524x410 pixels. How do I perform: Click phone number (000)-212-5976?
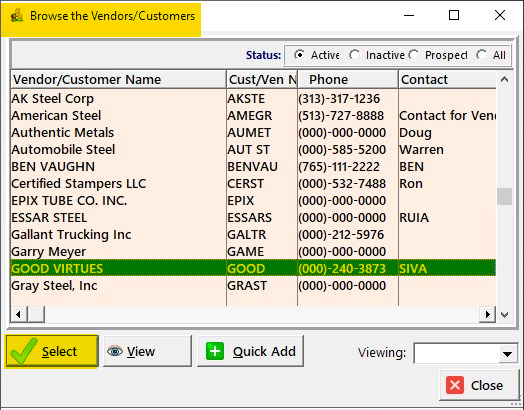[x=341, y=235]
